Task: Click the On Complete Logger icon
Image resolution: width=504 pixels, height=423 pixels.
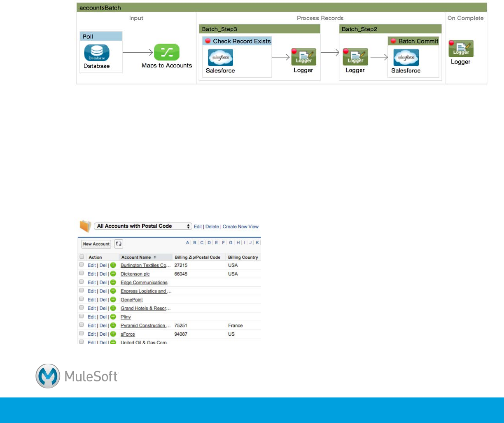Action: click(461, 49)
